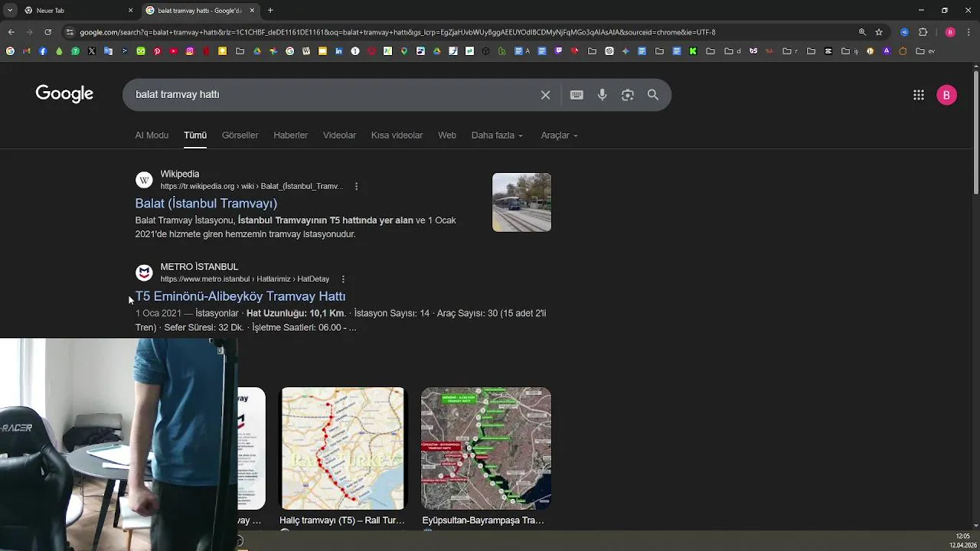The width and height of the screenshot is (980, 551).
Task: Expand the Daha fazla dropdown
Action: pyautogui.click(x=498, y=135)
